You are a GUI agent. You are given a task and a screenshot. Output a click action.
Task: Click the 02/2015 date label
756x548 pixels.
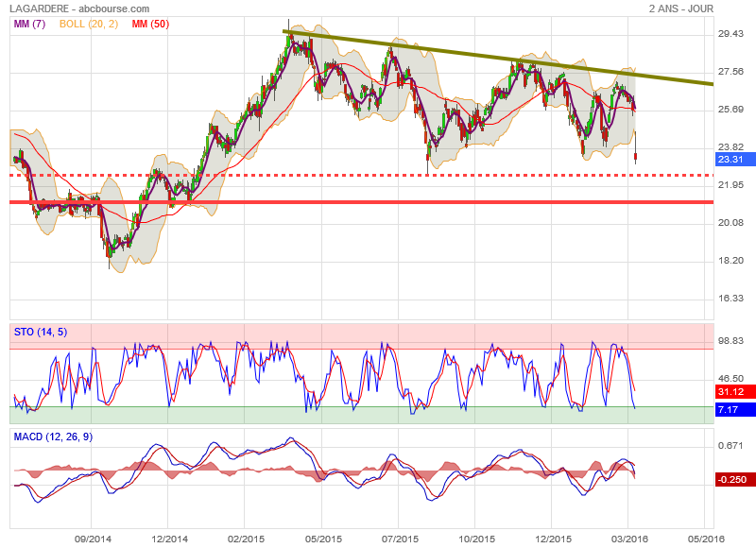pyautogui.click(x=246, y=539)
